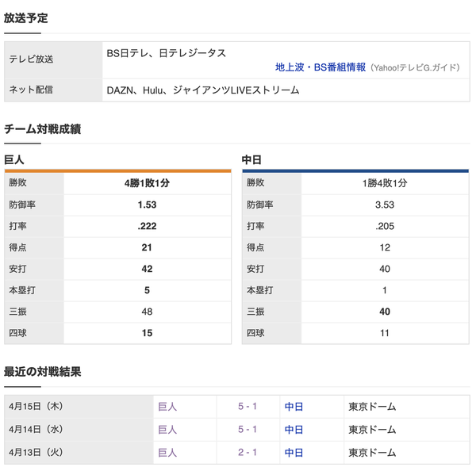
Task: Open 巨人 link in 4月14日 row
Action: (x=167, y=430)
